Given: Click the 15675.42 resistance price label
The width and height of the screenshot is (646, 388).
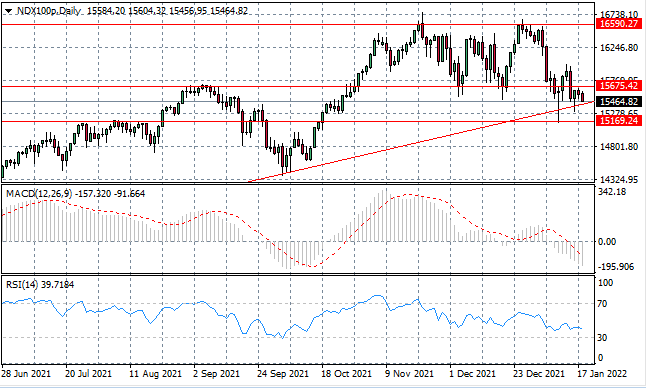Looking at the screenshot, I should click(619, 86).
